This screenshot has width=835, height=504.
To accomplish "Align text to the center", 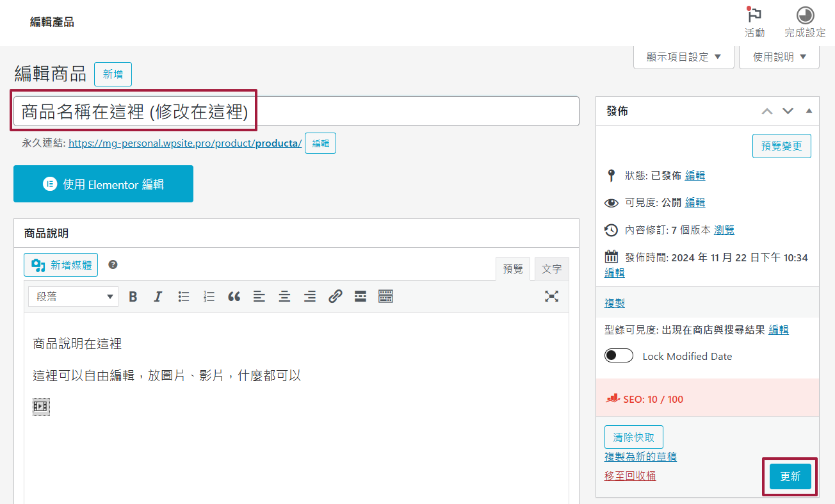I will click(284, 296).
